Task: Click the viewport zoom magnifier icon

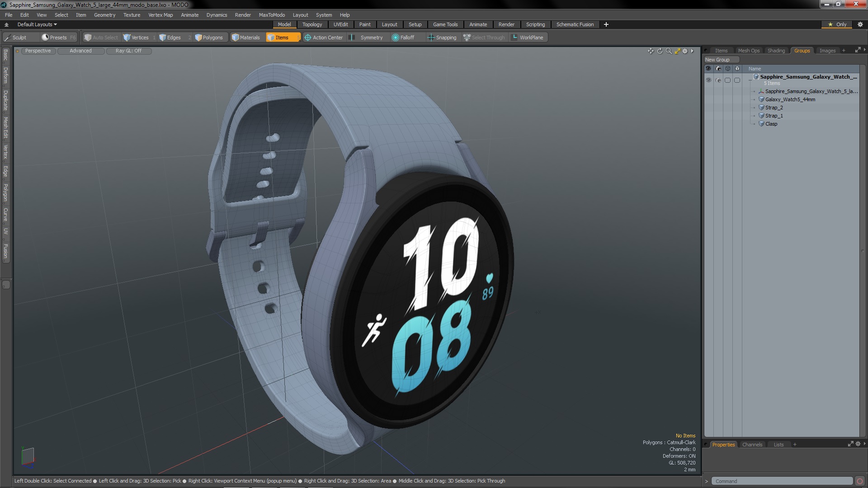Action: [x=669, y=51]
